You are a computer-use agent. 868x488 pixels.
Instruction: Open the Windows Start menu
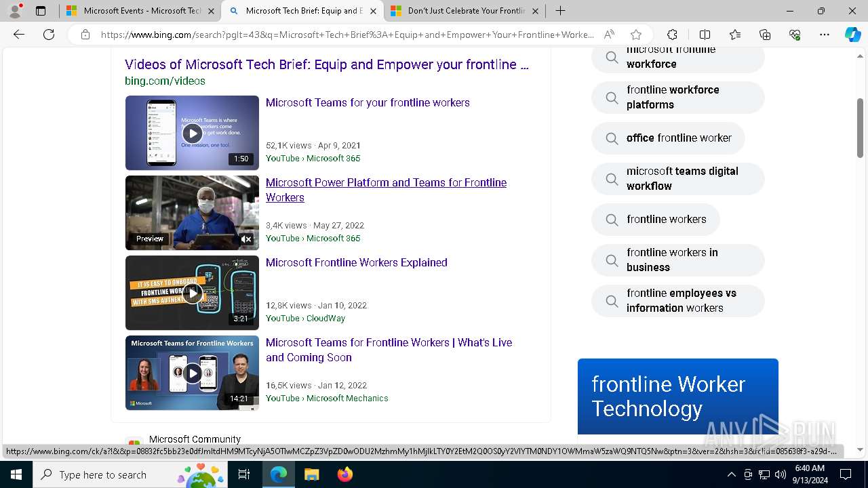pos(16,474)
